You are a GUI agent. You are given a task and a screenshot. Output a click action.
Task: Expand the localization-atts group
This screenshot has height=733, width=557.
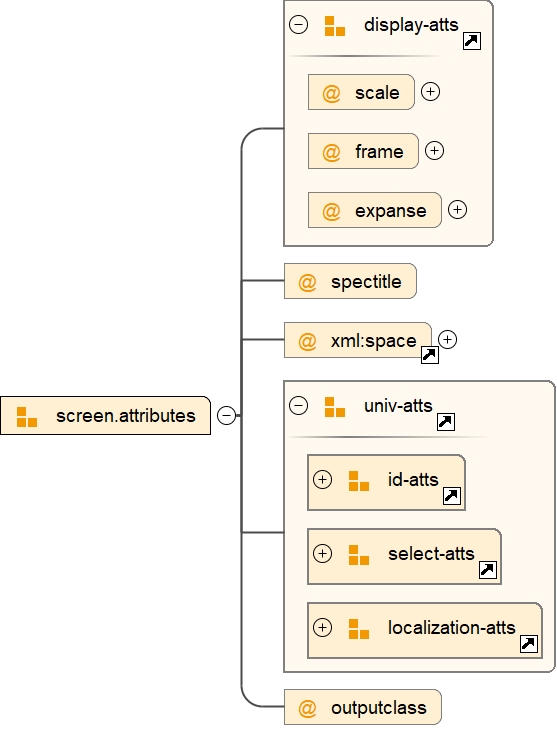pyautogui.click(x=322, y=627)
